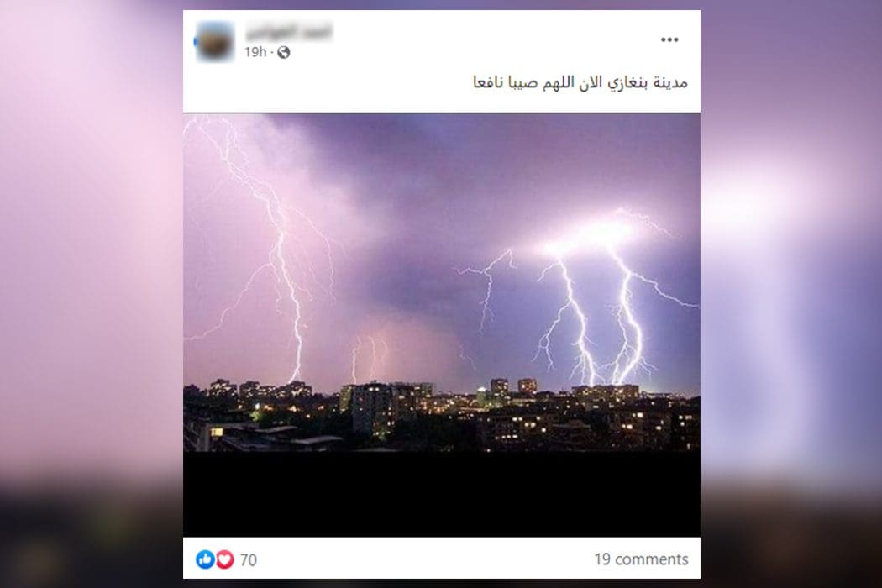Screen dimensions: 882x588
Task: Click the Arabic post caption text
Action: coord(580,82)
